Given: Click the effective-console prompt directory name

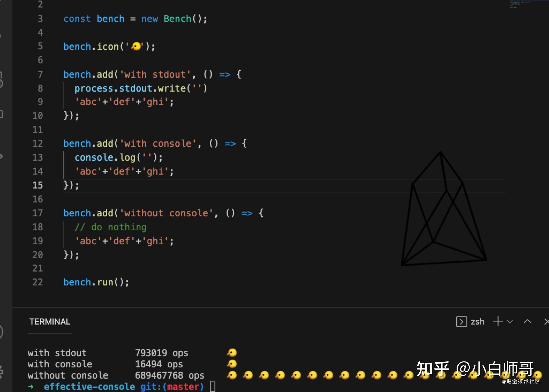Looking at the screenshot, I should [89, 387].
